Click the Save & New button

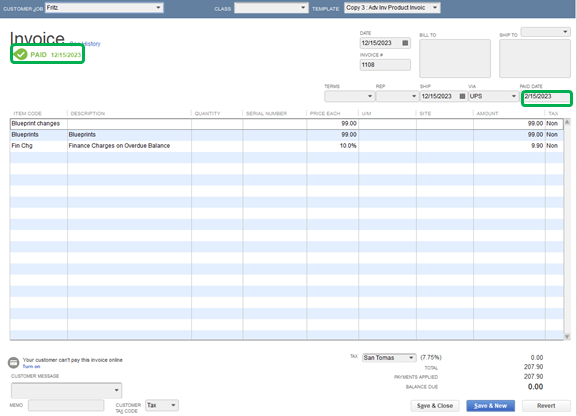point(490,406)
